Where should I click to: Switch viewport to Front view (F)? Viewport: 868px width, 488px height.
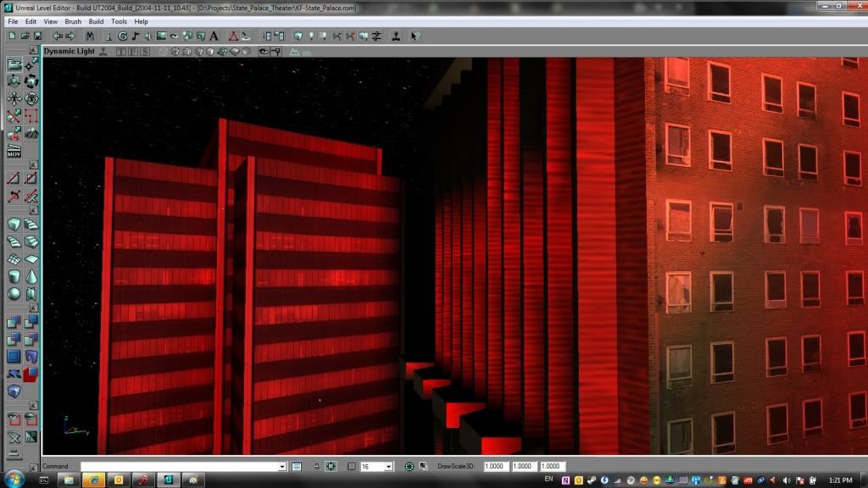tap(132, 52)
